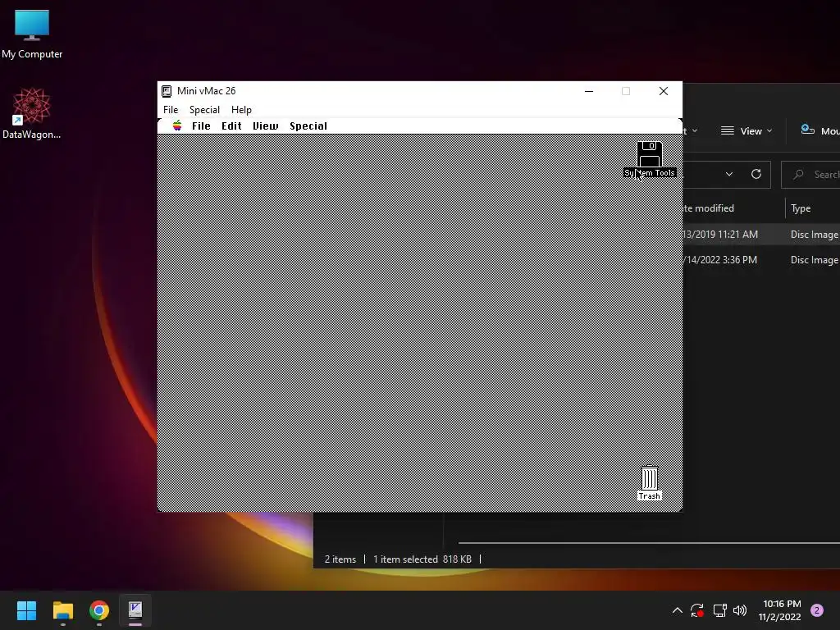Open the Windows Start menu
The image size is (840, 630).
click(26, 610)
